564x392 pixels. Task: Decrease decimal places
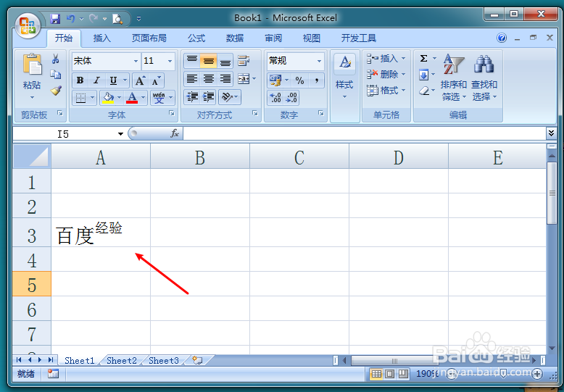[x=291, y=98]
